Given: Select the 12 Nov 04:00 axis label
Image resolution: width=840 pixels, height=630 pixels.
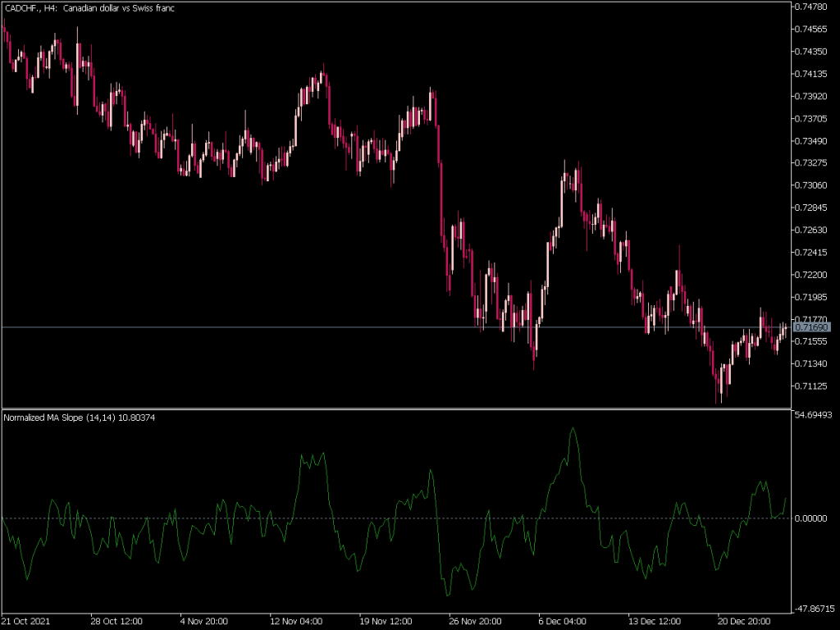Looking at the screenshot, I should pos(295,622).
